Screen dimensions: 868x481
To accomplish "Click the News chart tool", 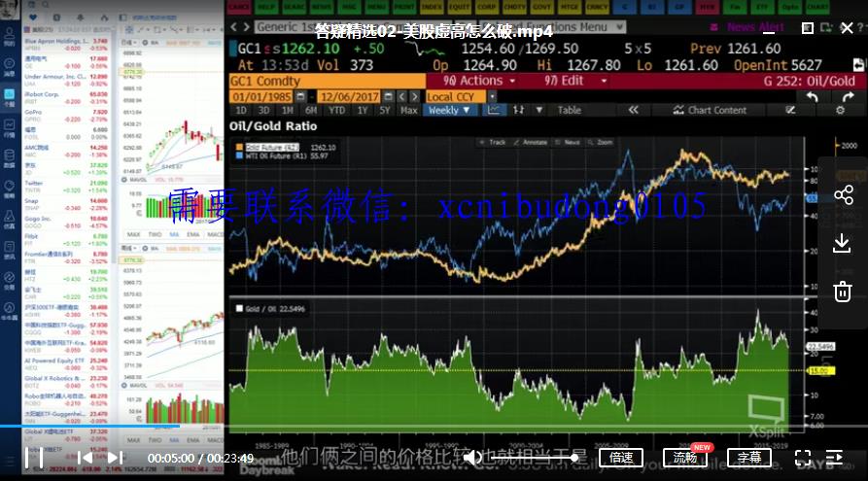I will tap(568, 142).
